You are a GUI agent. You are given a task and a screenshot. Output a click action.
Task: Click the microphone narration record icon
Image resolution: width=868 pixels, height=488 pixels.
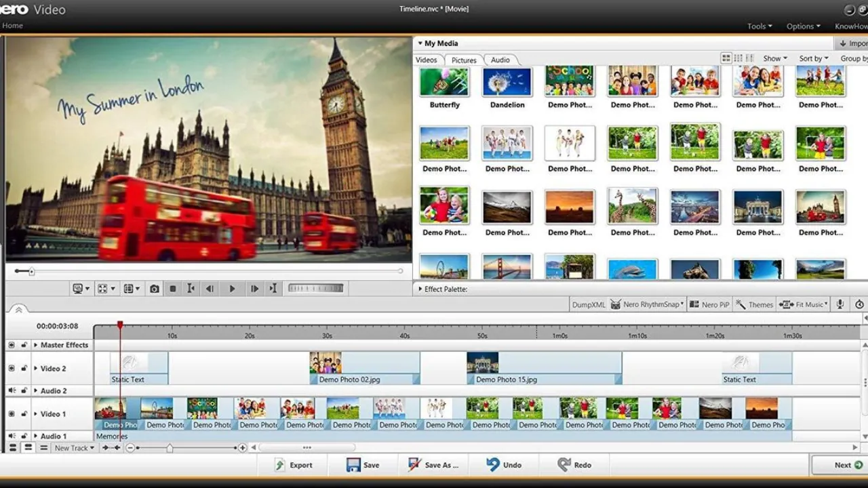840,305
